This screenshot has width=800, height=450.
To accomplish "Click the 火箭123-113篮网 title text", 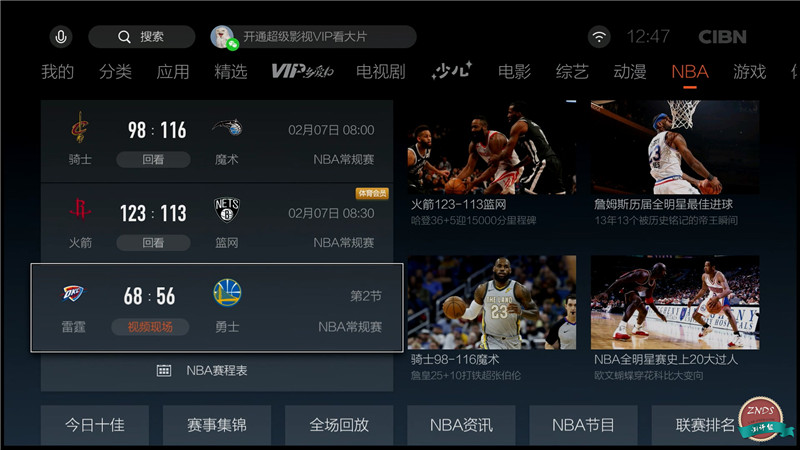I will [459, 205].
